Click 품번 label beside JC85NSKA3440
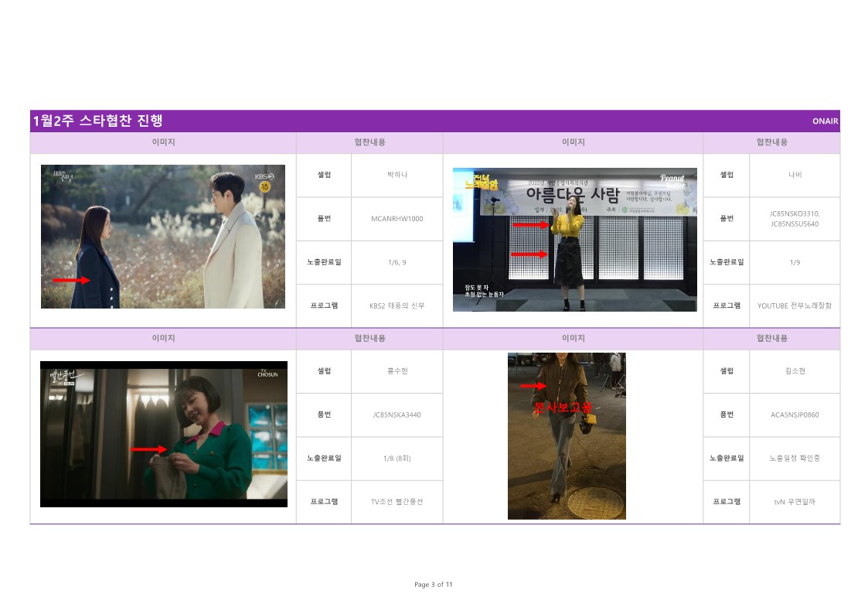 [324, 414]
